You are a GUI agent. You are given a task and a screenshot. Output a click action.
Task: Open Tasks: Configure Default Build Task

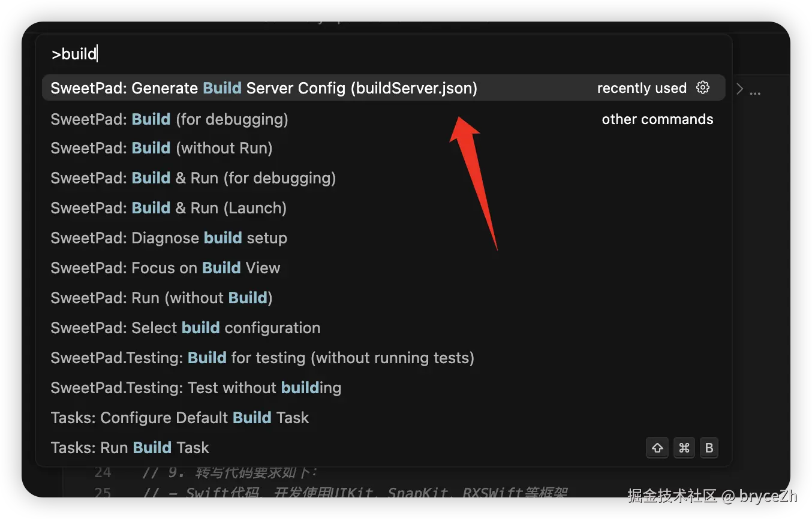tap(180, 418)
